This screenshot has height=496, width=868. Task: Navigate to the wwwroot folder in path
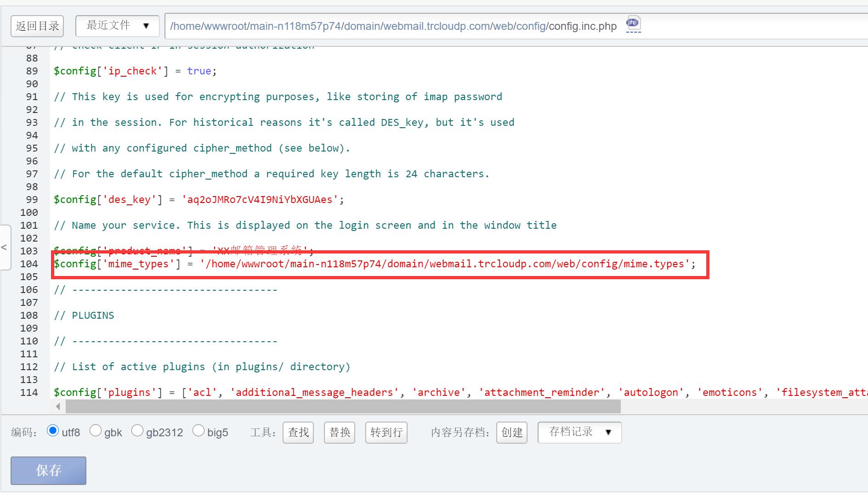225,26
